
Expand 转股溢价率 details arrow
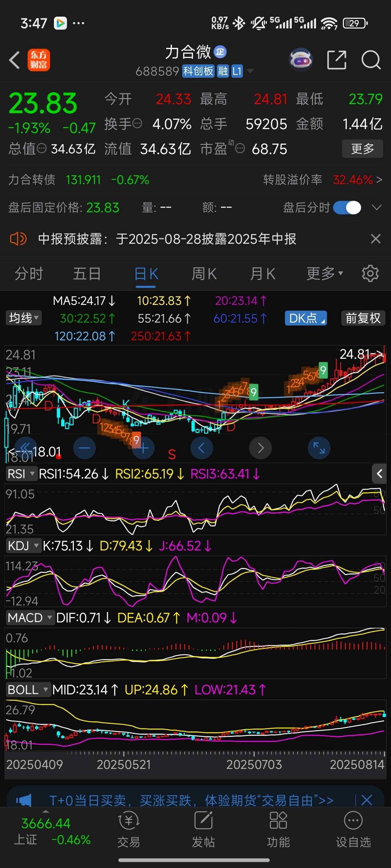click(379, 179)
